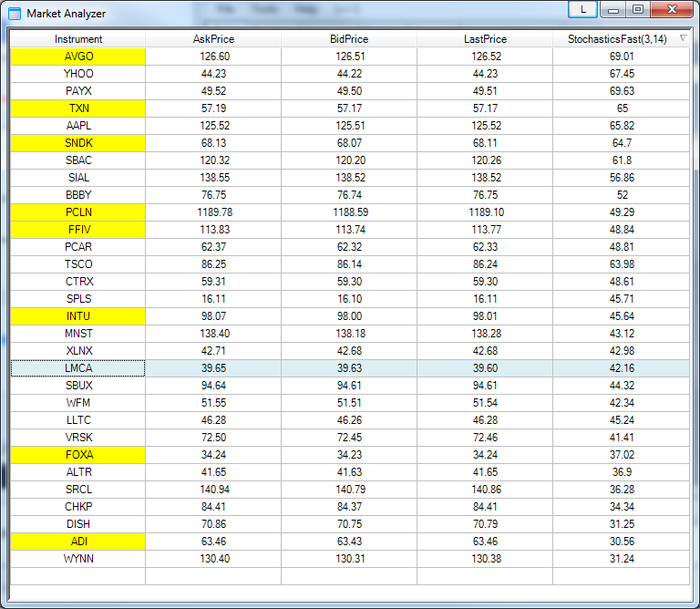Click stochastics value 63.98 for TSCO
The image size is (700, 609).
click(622, 264)
